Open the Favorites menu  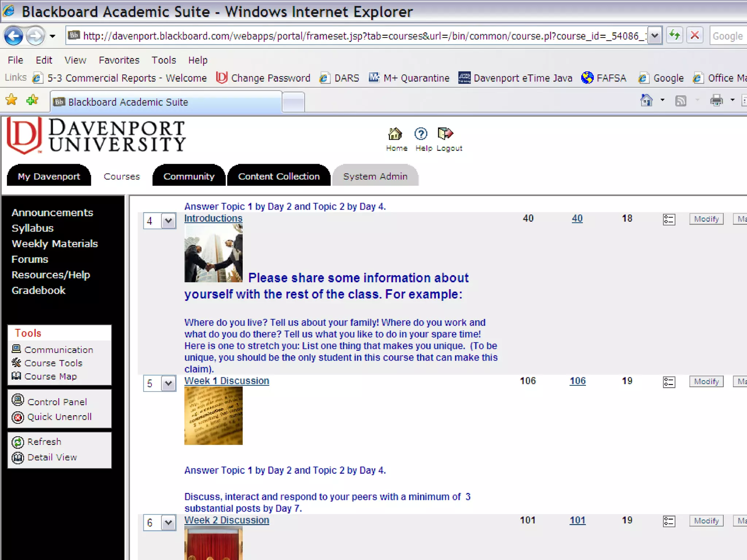pyautogui.click(x=119, y=60)
